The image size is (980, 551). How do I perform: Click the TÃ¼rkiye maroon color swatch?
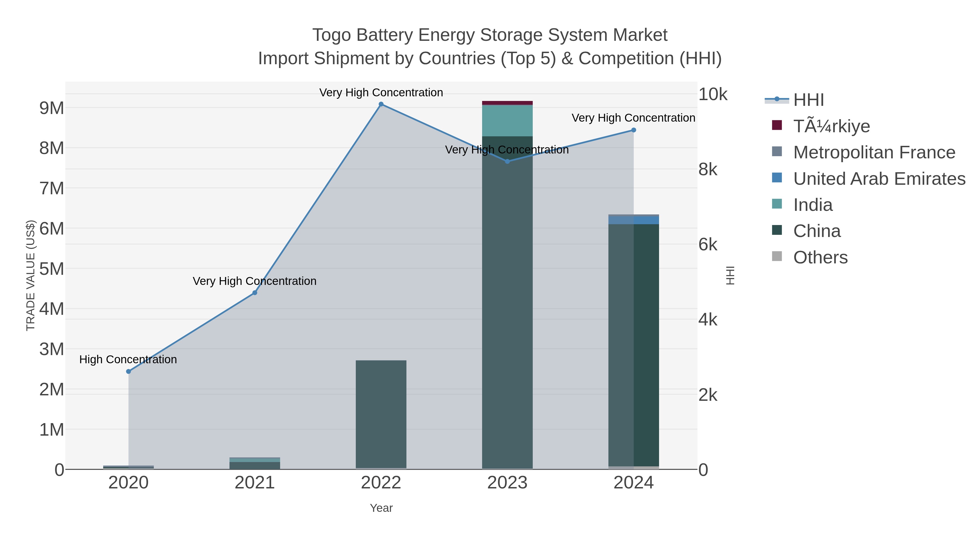point(777,125)
